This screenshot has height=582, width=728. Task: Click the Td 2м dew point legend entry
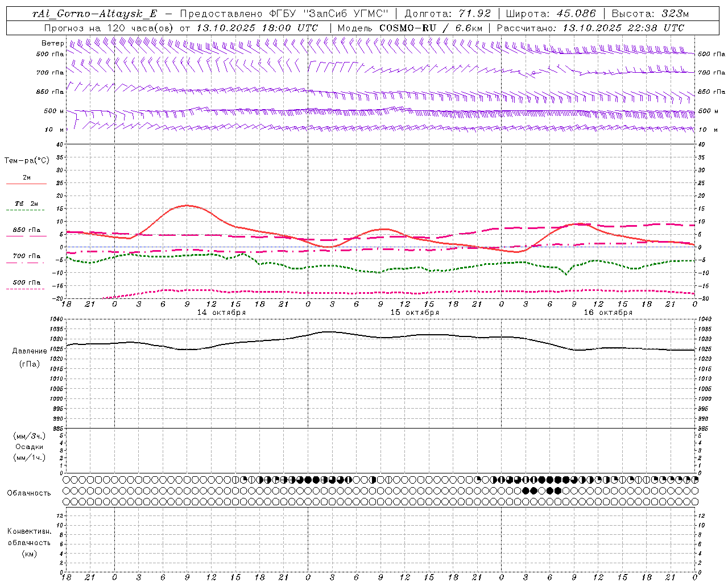[26, 203]
